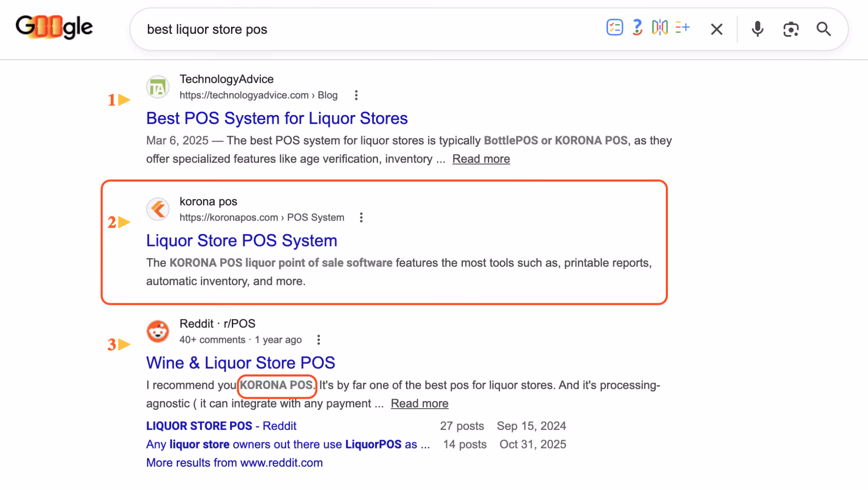Screen dimensions: 868x490
Task: Open Google Lens image search
Action: pos(791,29)
